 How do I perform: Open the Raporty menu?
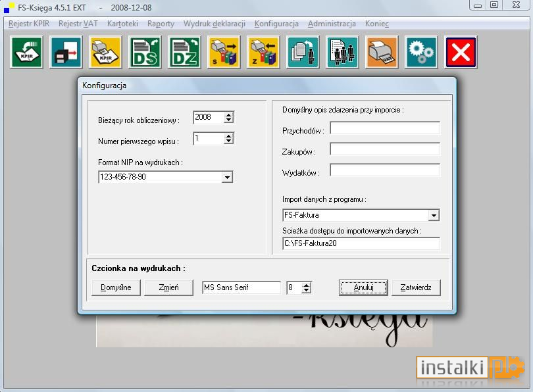point(161,24)
